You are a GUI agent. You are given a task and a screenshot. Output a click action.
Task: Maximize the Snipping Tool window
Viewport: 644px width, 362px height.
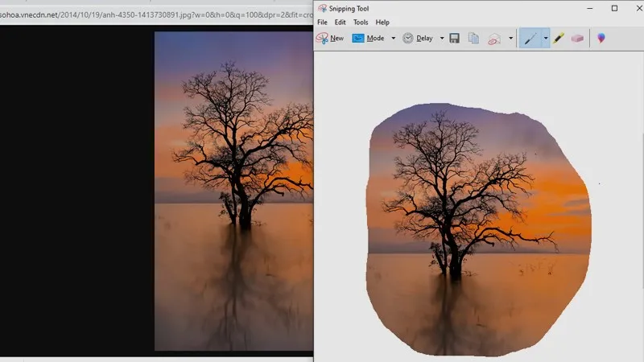pos(614,8)
